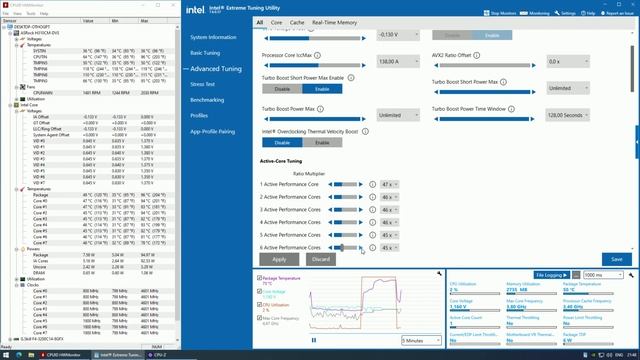Open the Help item in XTU header
Image resolution: width=640 pixels, height=360 pixels.
tap(588, 13)
